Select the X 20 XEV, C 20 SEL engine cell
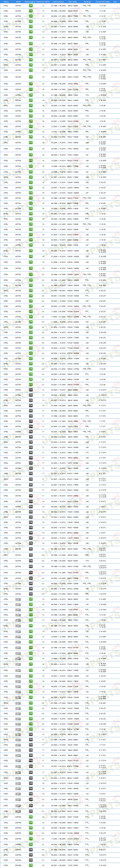The width and height of the screenshot is (120, 868). coord(103,274)
